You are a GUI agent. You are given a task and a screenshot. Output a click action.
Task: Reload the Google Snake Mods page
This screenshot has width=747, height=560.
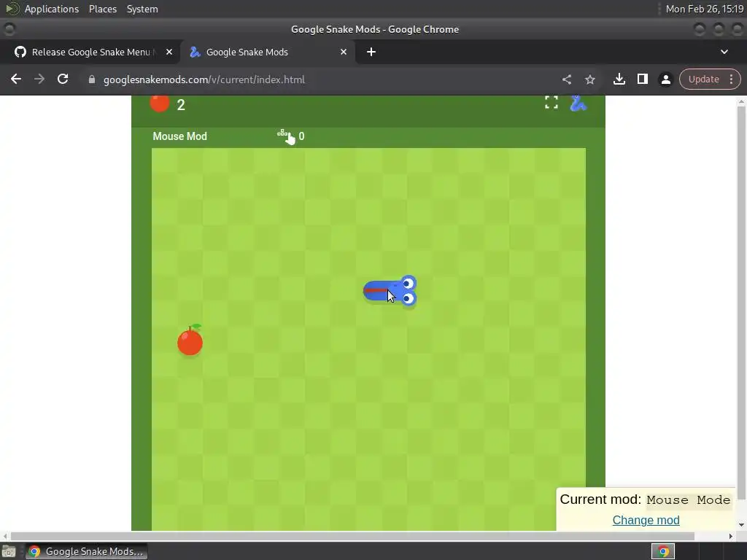pyautogui.click(x=63, y=79)
